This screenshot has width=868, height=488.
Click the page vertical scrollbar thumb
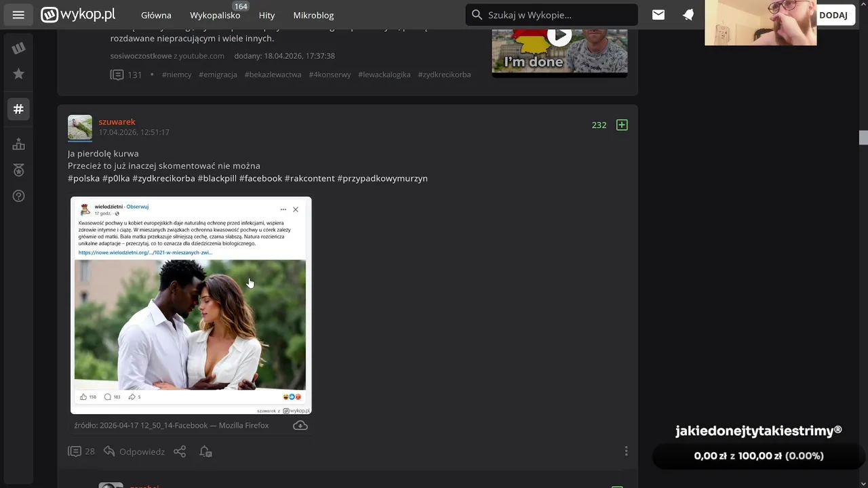coord(863,137)
